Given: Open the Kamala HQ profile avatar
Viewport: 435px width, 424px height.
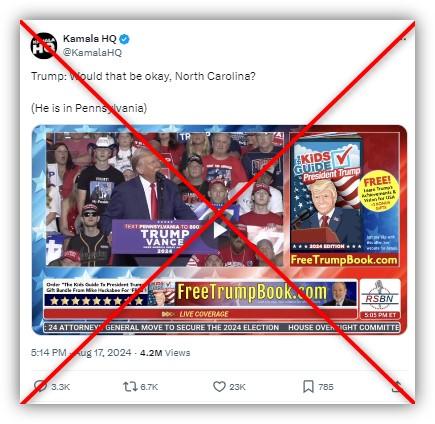Looking at the screenshot, I should tap(44, 46).
